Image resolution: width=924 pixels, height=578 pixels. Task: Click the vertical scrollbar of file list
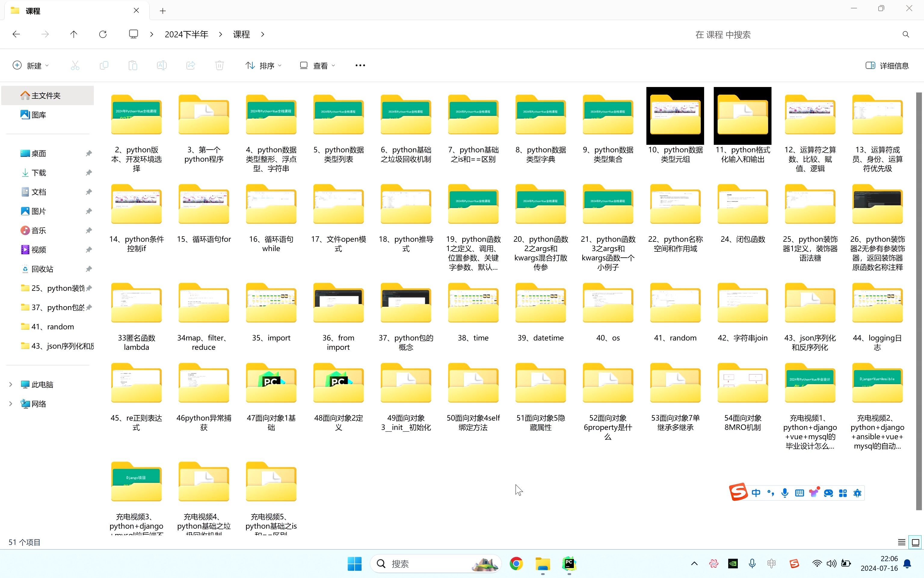pos(919,301)
